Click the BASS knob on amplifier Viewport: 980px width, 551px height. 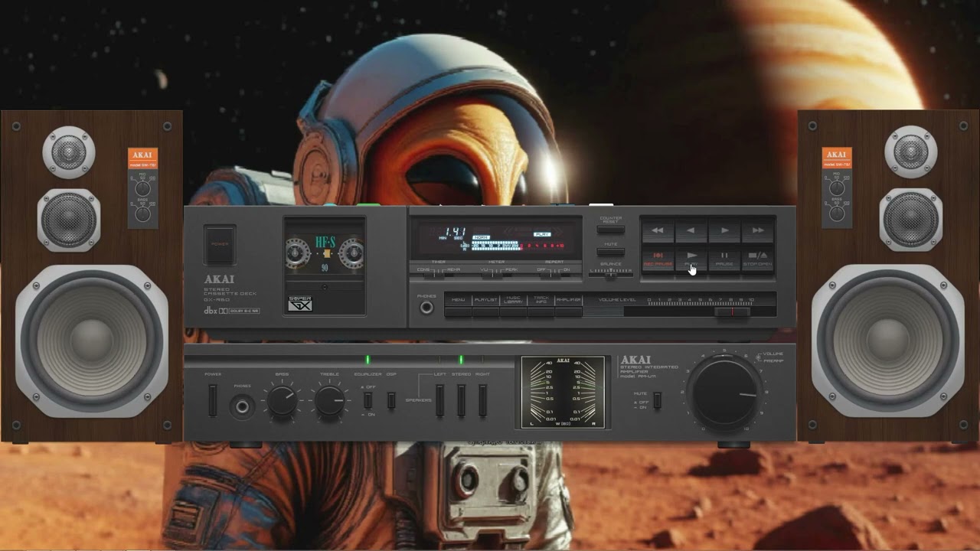pos(282,402)
